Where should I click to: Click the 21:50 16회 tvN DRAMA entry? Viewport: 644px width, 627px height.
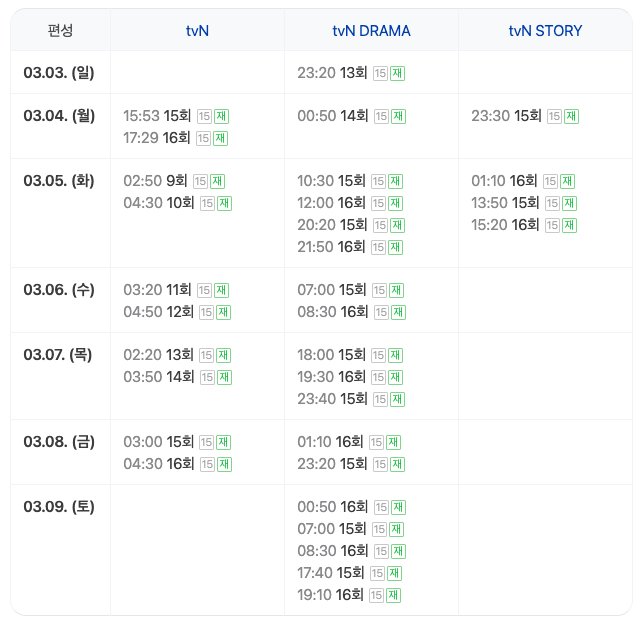350,247
